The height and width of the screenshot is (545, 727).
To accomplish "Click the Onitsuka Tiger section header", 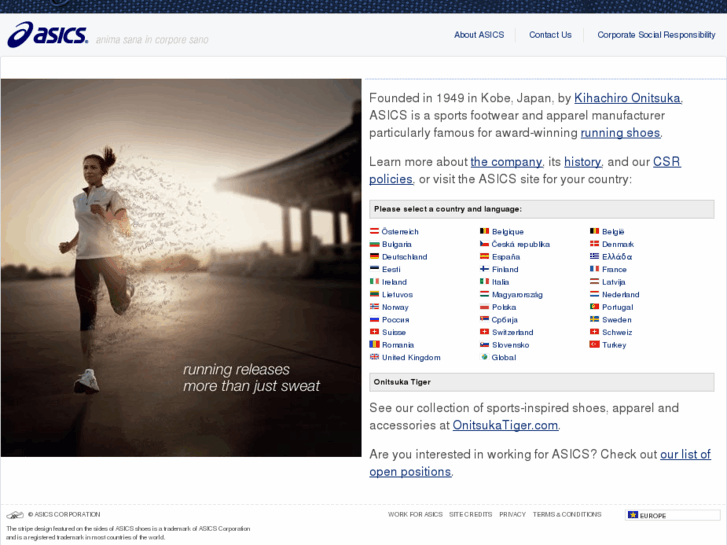I will tap(542, 382).
